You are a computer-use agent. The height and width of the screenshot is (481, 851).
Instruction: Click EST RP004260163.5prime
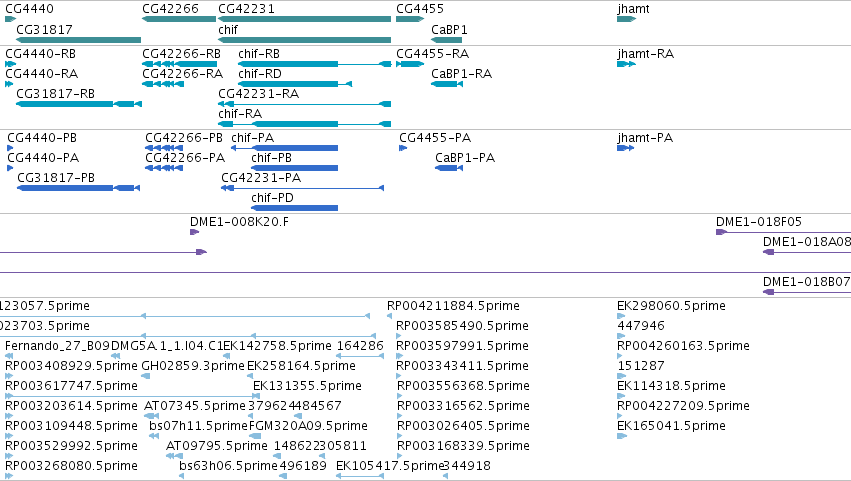click(x=683, y=346)
